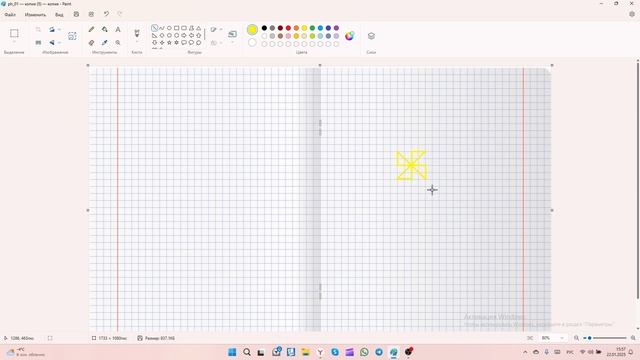Pick the orange color swatch

coord(296,28)
